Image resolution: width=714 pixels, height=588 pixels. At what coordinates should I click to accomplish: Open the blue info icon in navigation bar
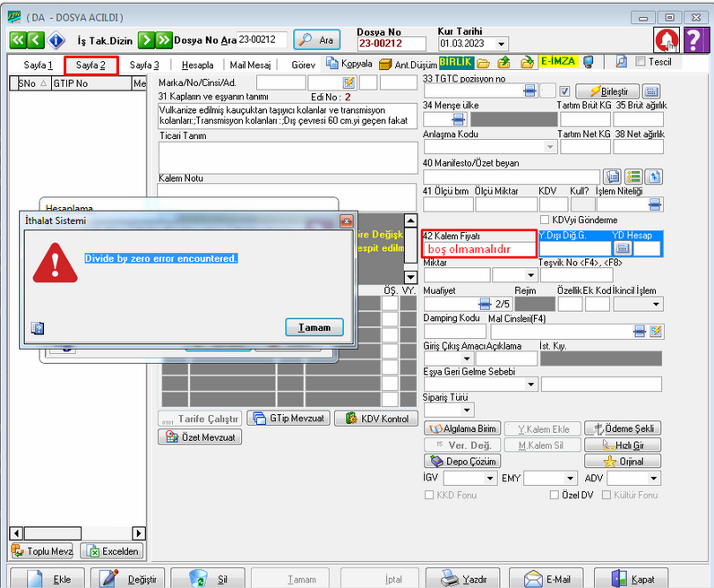(x=56, y=40)
